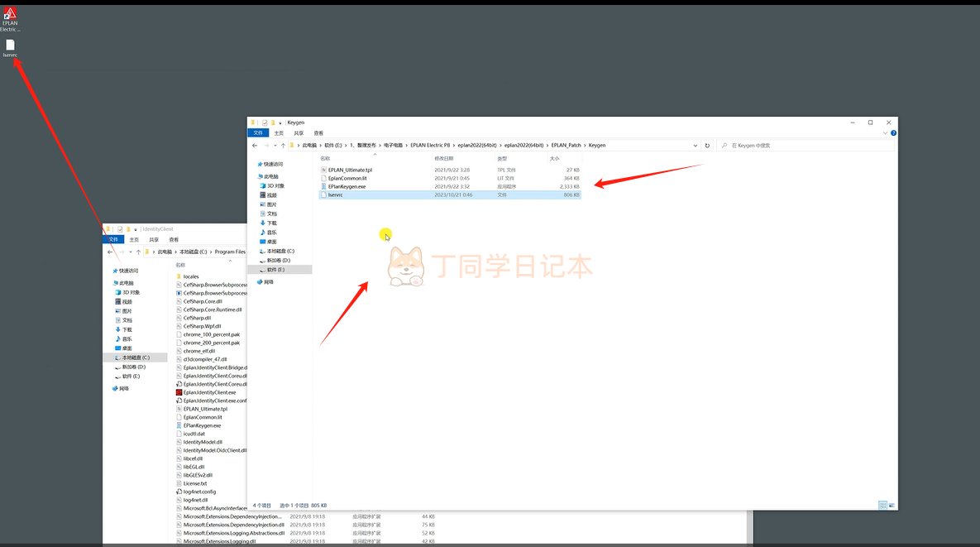Open 视频 in the Keygen sidebar
The width and height of the screenshot is (980, 547).
[x=271, y=195]
